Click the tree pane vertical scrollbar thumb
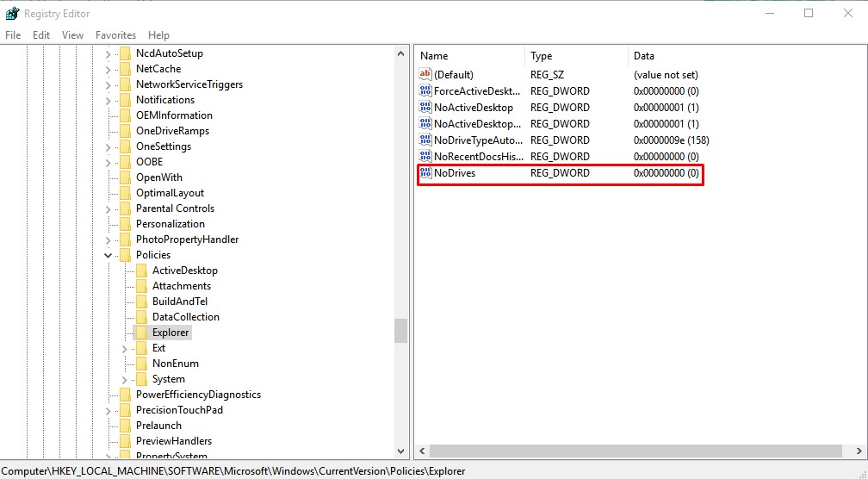Screen dimensions: 868x479 (x=400, y=331)
